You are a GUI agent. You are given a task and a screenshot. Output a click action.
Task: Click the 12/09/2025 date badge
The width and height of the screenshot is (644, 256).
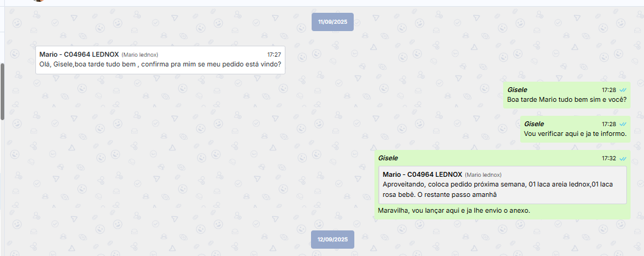pos(333,240)
